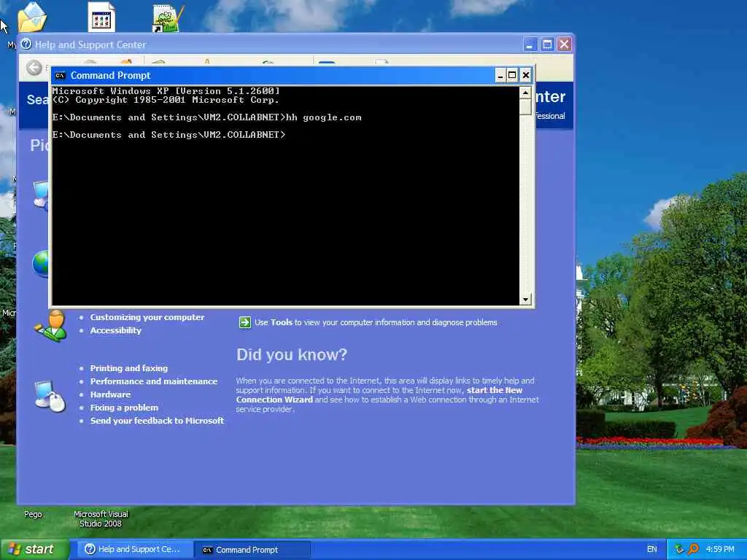Go back in Help and Support Center

[x=34, y=68]
